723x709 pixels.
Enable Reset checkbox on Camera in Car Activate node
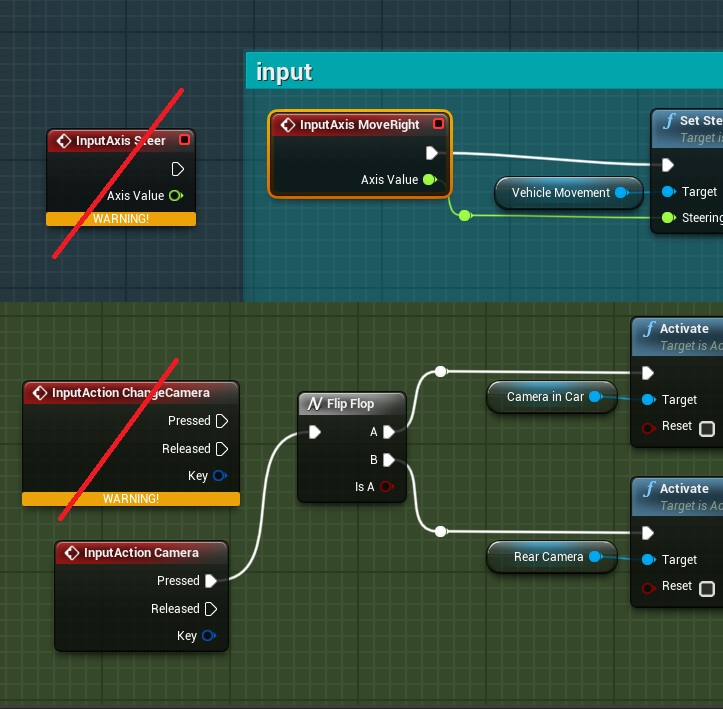(707, 428)
